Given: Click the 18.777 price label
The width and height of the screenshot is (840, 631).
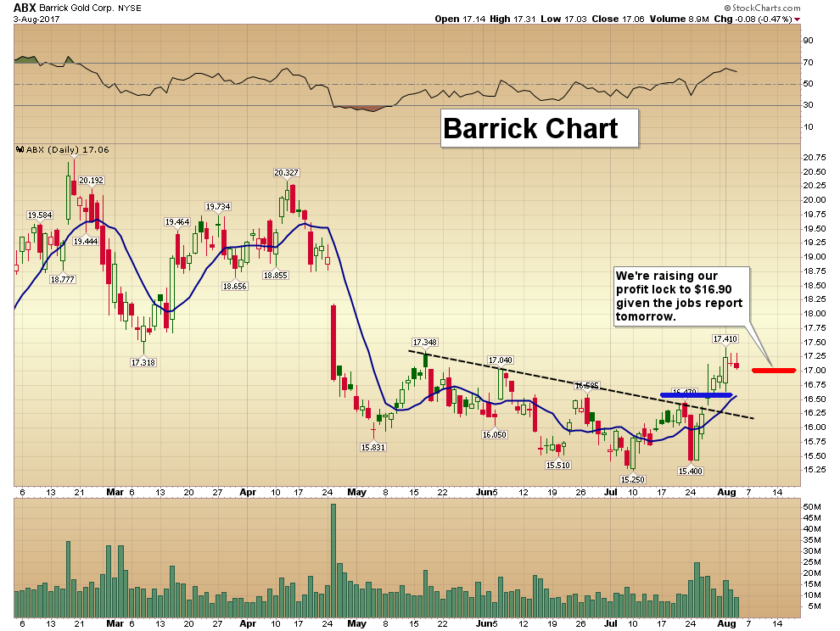Looking at the screenshot, I should click(63, 280).
